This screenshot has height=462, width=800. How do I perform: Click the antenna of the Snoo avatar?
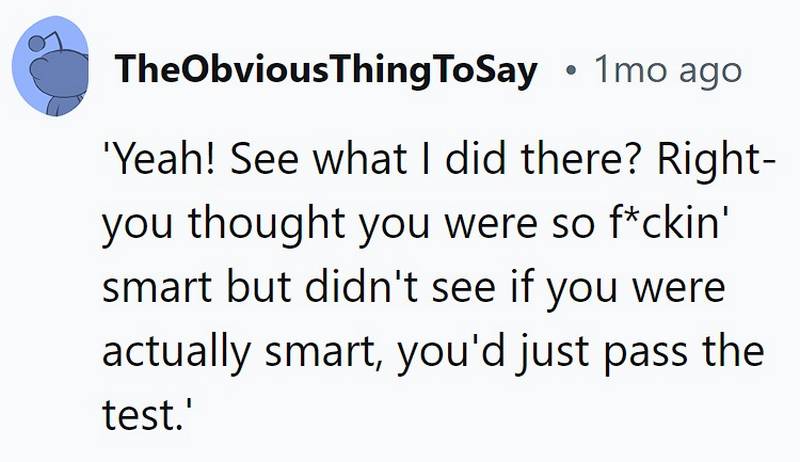pos(48,42)
